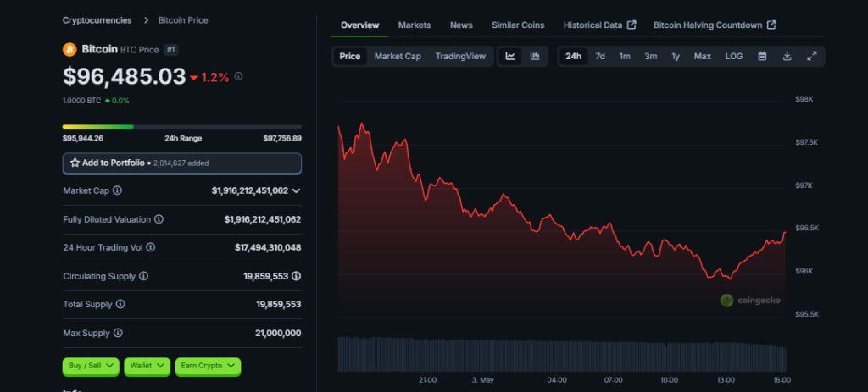Image resolution: width=868 pixels, height=392 pixels.
Task: Click the Add to Portfolio button
Action: [x=182, y=163]
